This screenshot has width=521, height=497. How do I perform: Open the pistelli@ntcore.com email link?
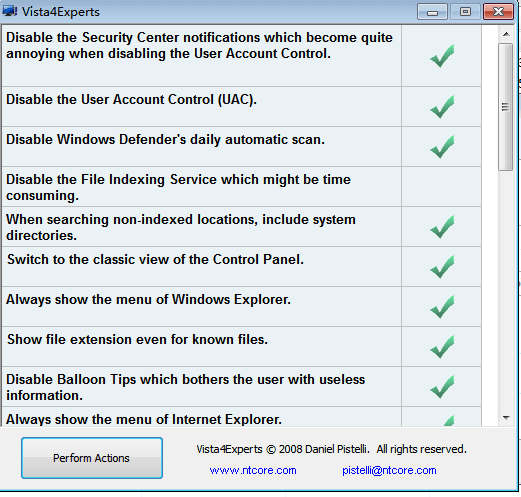coord(389,470)
